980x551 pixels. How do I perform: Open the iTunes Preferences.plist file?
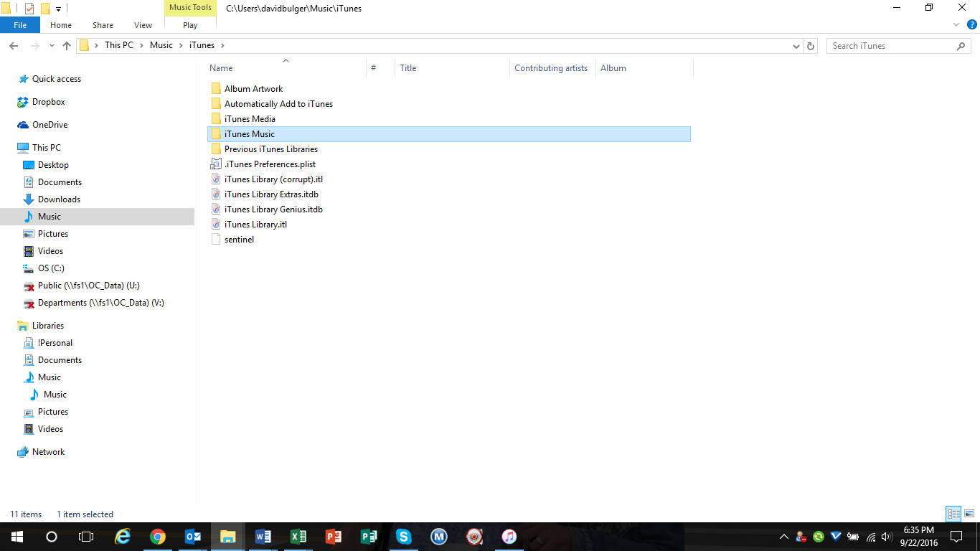pos(269,164)
